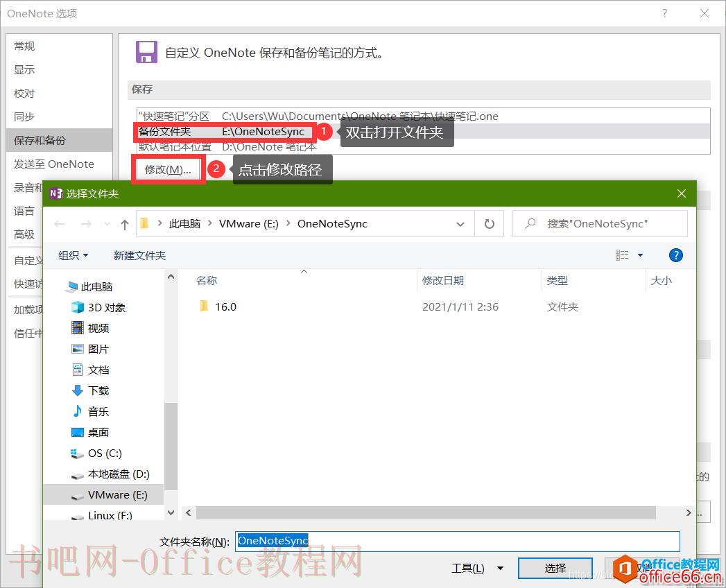Select the 图片 folder icon
The image size is (726, 588).
click(x=78, y=349)
